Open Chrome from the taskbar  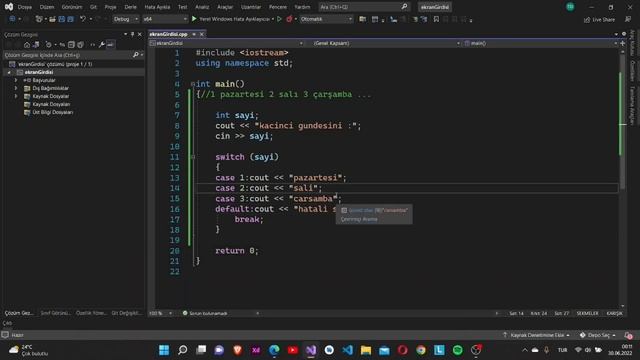(421, 350)
